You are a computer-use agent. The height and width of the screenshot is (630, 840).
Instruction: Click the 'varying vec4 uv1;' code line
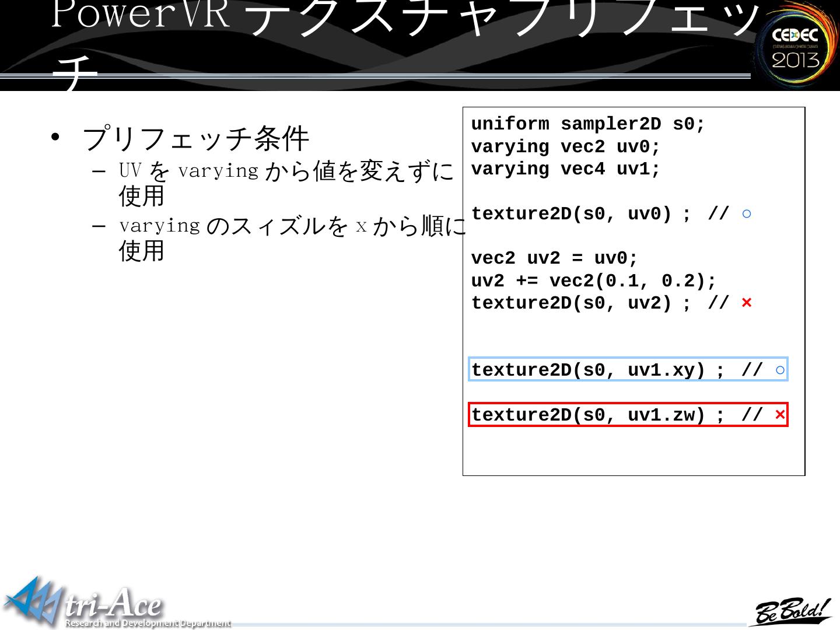565,169
